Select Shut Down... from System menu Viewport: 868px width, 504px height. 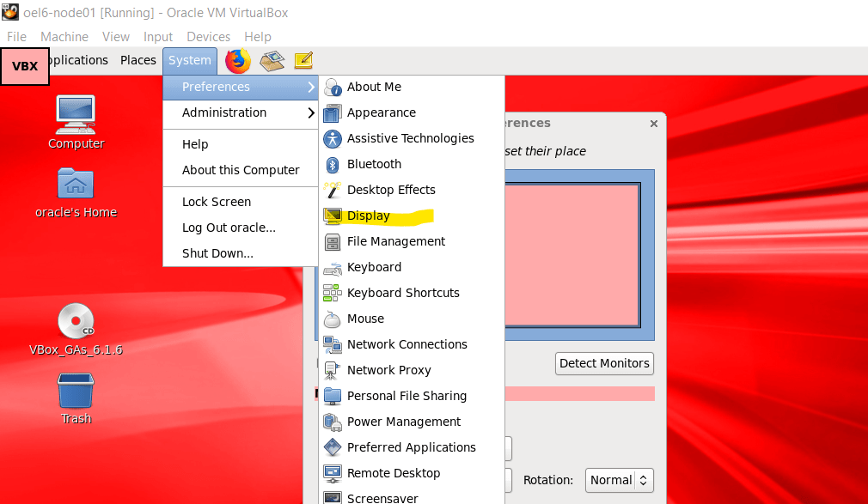coord(217,253)
